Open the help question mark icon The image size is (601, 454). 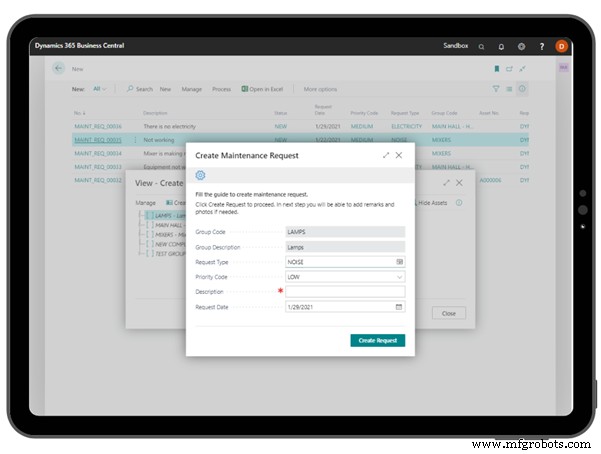pyautogui.click(x=542, y=46)
